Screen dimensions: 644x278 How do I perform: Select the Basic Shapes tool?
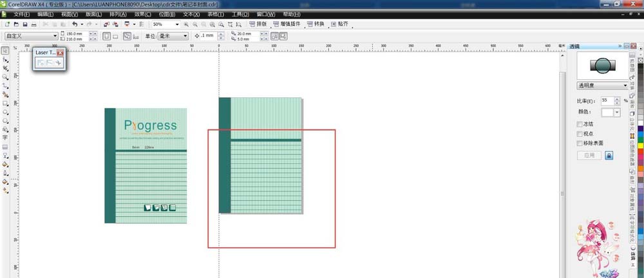click(5, 129)
